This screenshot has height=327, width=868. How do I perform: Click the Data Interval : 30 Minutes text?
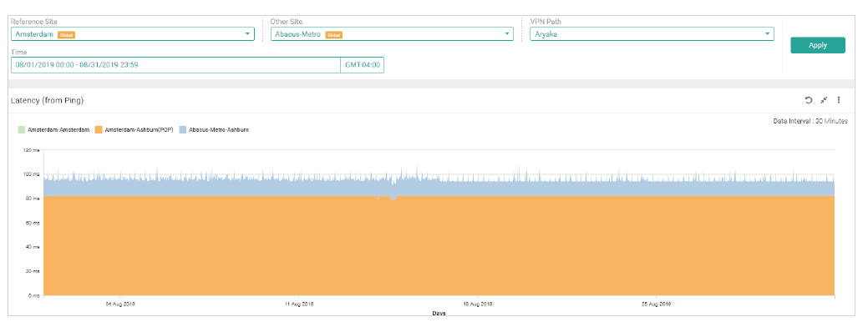(x=810, y=121)
